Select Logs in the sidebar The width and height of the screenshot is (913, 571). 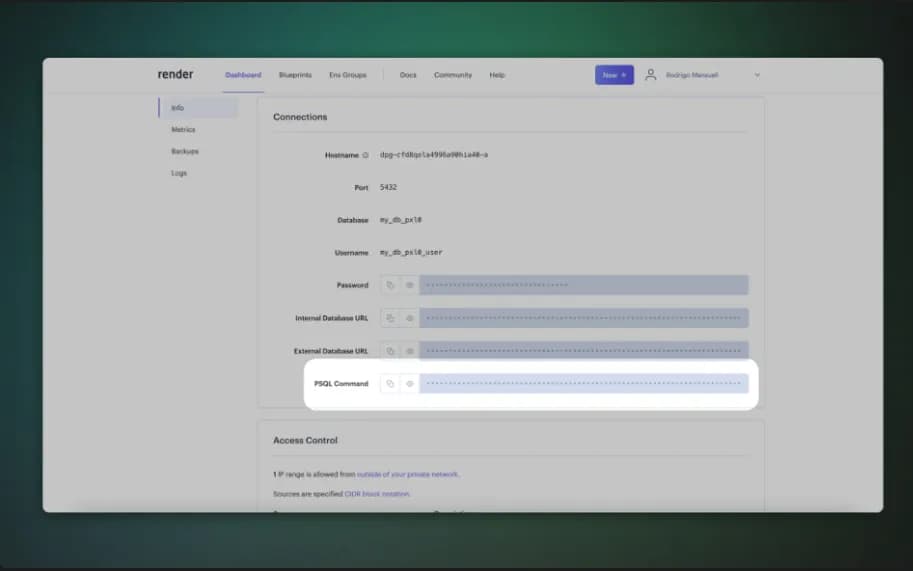tap(179, 173)
